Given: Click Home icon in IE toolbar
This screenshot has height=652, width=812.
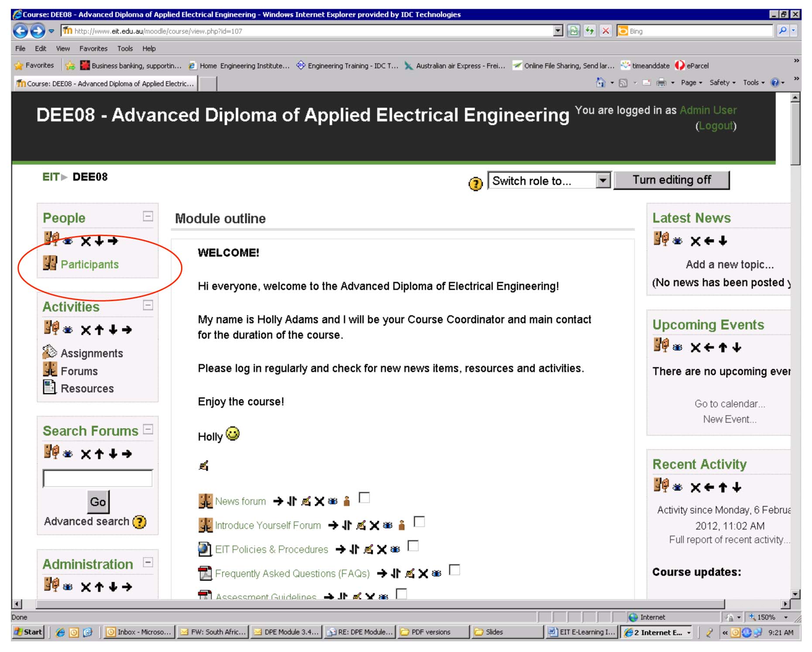Looking at the screenshot, I should (601, 82).
